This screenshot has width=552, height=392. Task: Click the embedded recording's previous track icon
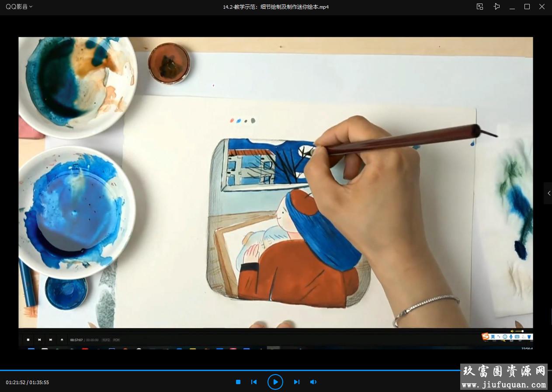click(39, 340)
